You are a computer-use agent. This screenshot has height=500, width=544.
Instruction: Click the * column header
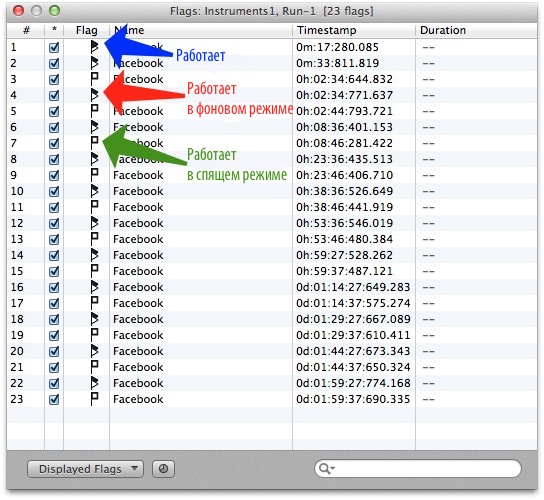pyautogui.click(x=54, y=30)
